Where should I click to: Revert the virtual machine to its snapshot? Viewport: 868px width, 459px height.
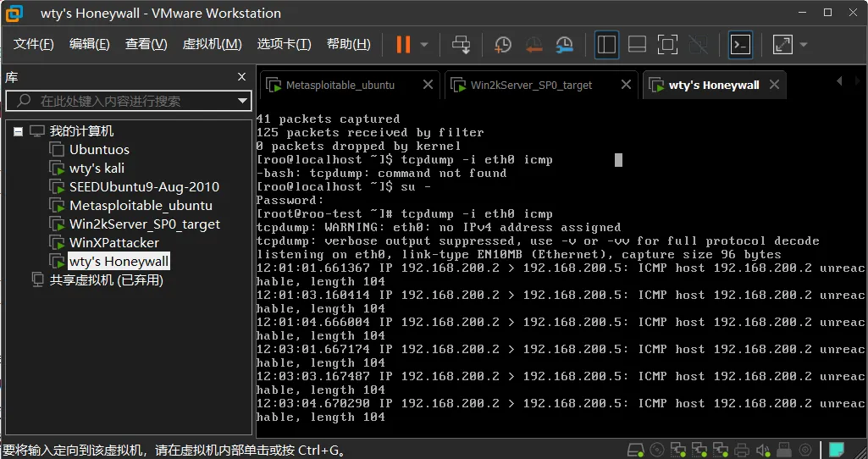pyautogui.click(x=534, y=44)
